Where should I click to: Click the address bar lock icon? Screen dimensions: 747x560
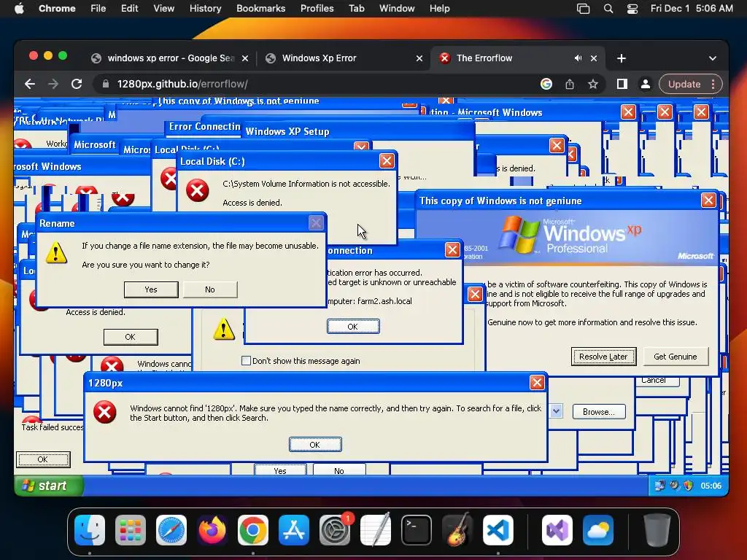(x=105, y=85)
